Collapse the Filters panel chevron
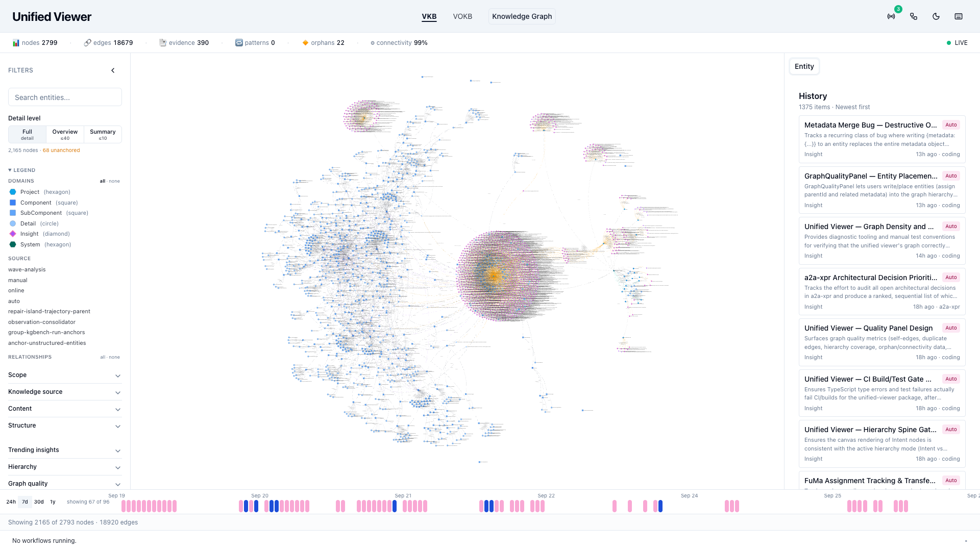 point(113,70)
